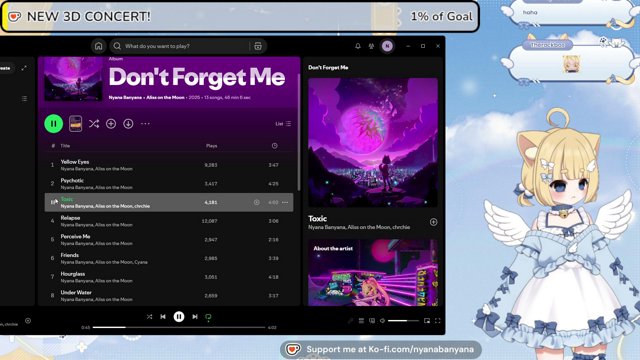640x360 pixels.
Task: Mute using the volume speaker icon
Action: (x=382, y=321)
